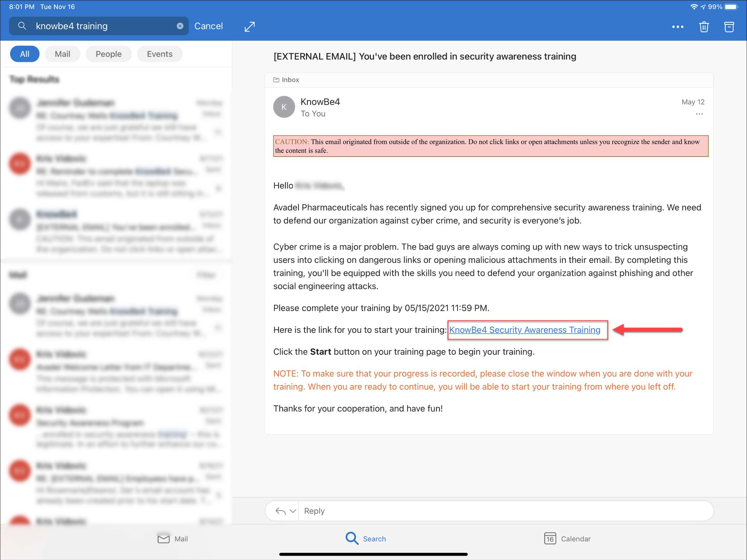Click the search magnifier icon in search field
Screen dimensions: 747x560
tap(22, 26)
